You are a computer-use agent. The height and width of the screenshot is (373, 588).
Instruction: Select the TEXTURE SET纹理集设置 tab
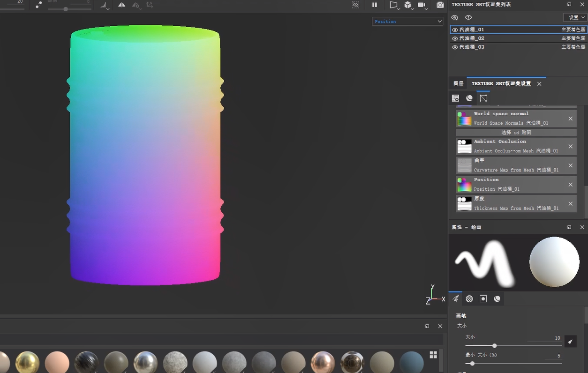tap(501, 84)
